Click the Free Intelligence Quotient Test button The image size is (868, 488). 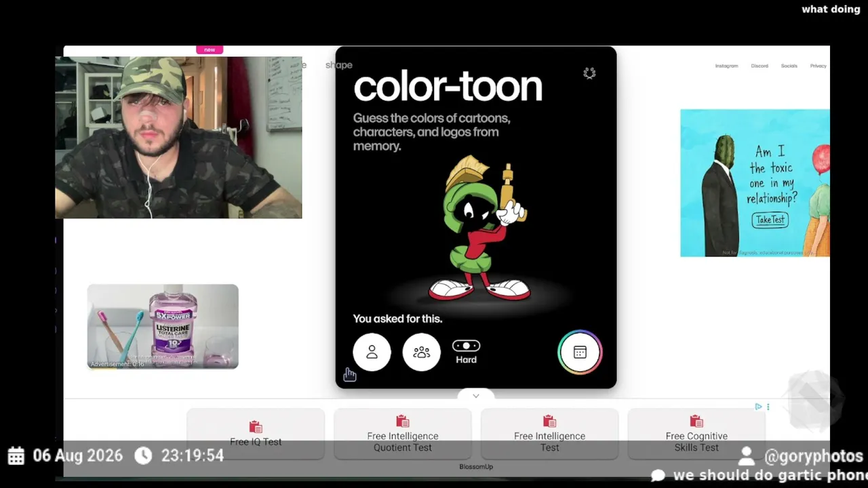403,434
